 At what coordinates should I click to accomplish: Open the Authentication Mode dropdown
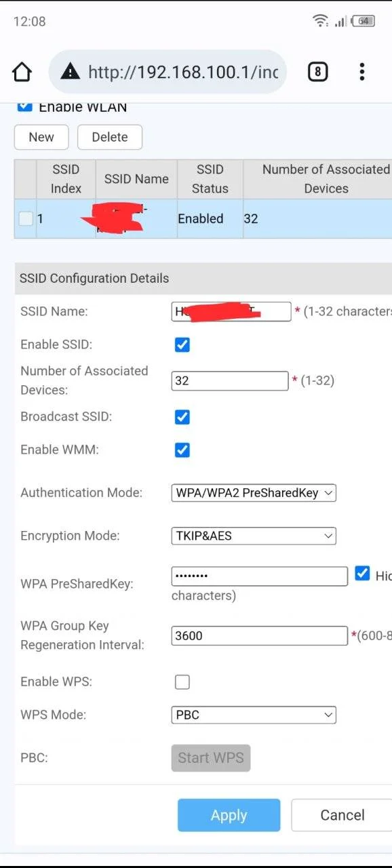click(254, 493)
